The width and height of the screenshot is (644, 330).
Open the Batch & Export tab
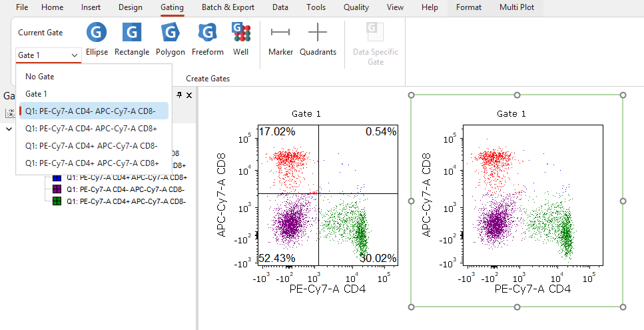228,7
